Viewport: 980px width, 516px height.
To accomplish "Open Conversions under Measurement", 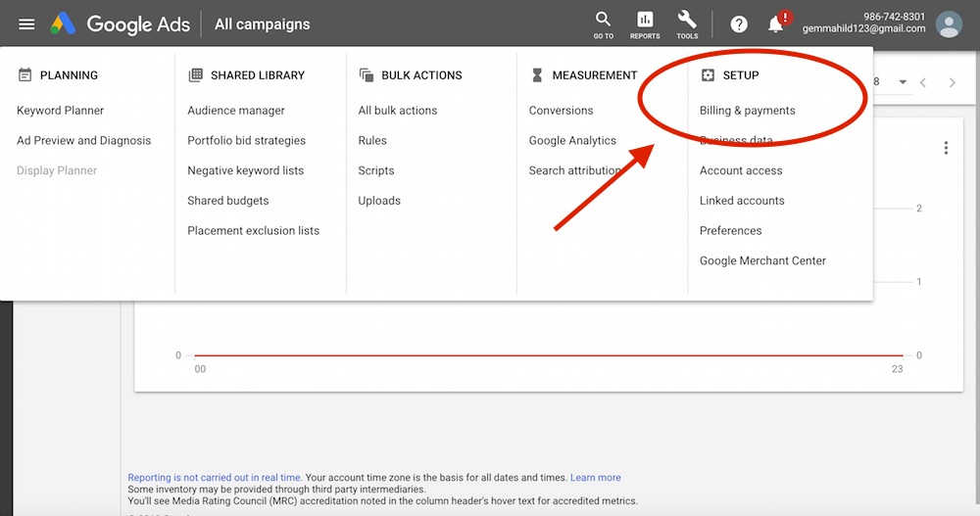I will (561, 111).
